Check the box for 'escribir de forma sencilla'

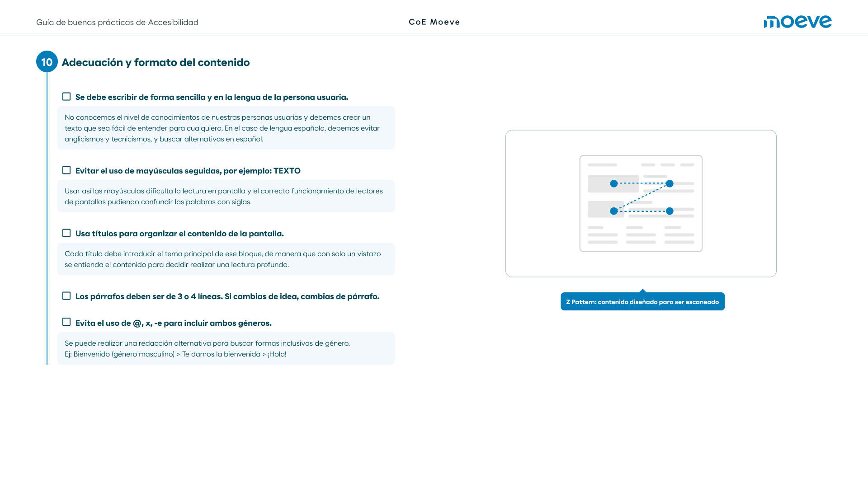[x=66, y=97]
